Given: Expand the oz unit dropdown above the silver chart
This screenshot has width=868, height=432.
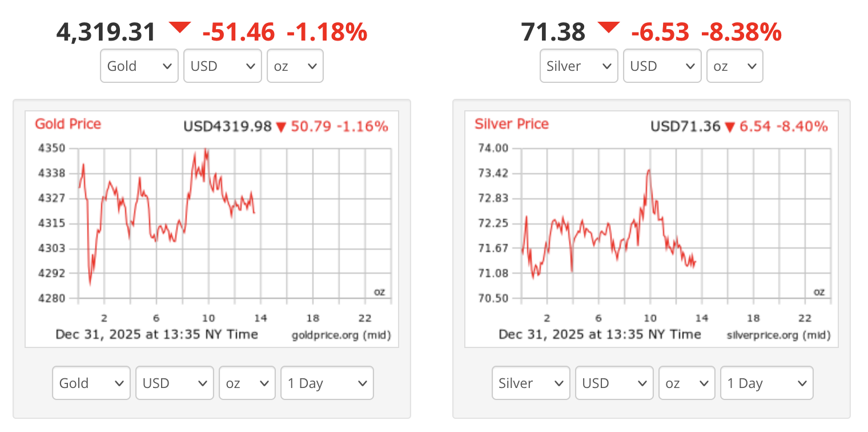Looking at the screenshot, I should (735, 66).
